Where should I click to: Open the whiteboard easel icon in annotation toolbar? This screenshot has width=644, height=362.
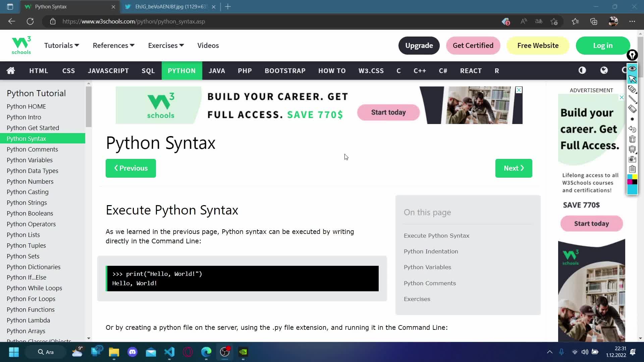coord(632,149)
